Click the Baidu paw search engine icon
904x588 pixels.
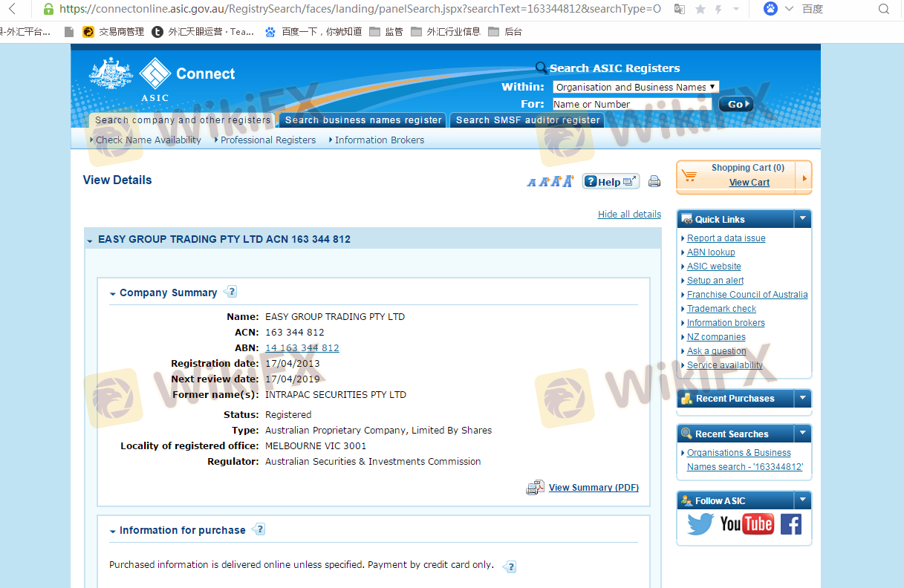pyautogui.click(x=771, y=9)
